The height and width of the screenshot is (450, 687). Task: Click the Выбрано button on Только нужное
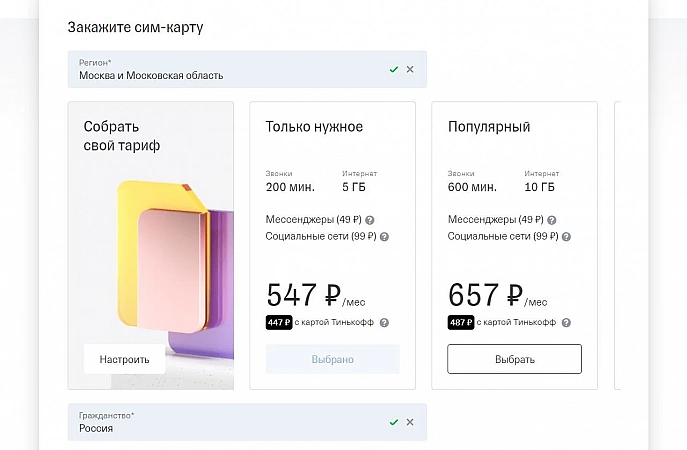coord(332,359)
